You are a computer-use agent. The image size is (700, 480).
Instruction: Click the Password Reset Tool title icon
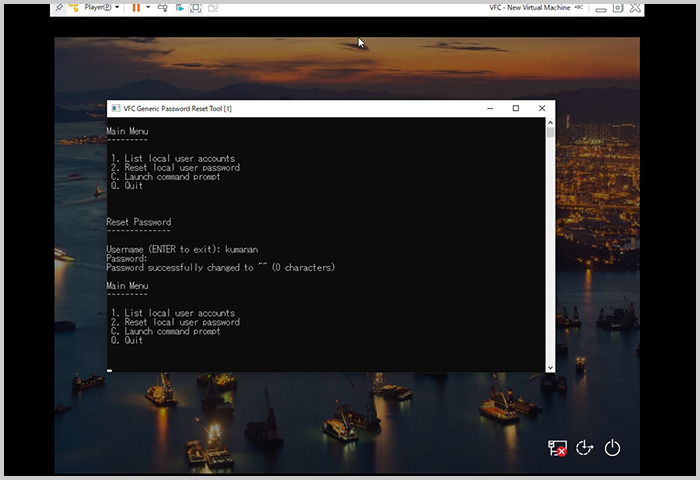[116, 109]
